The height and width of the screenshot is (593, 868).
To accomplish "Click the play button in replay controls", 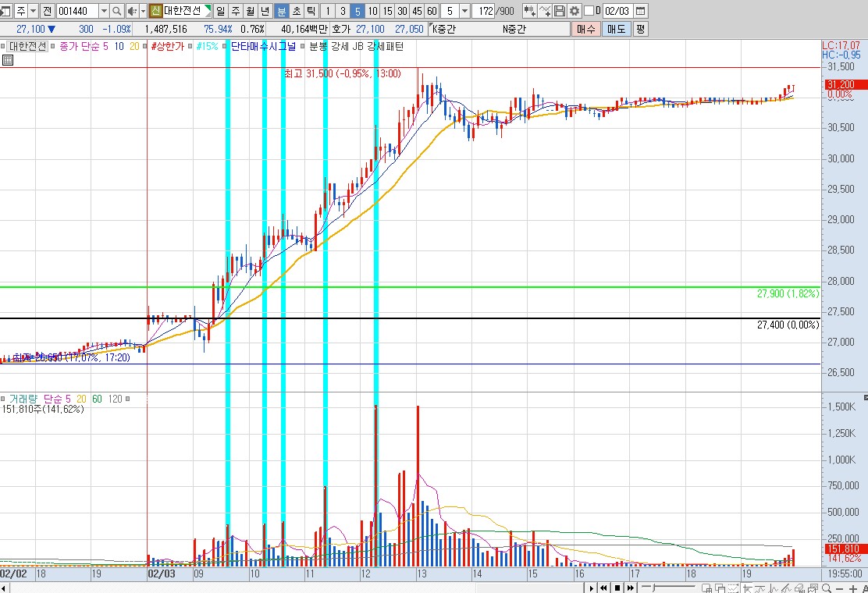I will tap(592, 588).
